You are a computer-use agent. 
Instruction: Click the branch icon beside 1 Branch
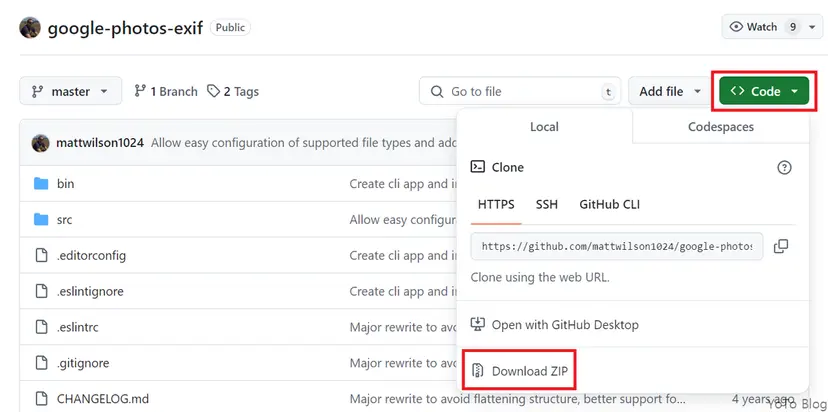(140, 91)
